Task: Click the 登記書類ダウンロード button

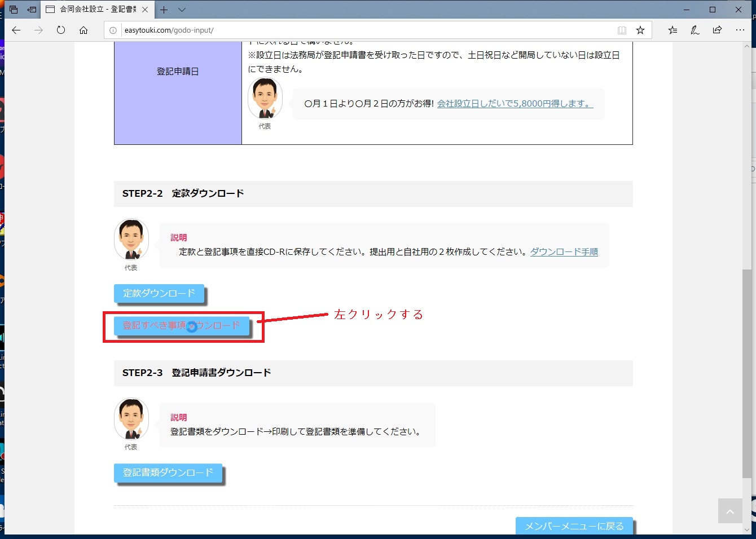Action: click(x=168, y=473)
